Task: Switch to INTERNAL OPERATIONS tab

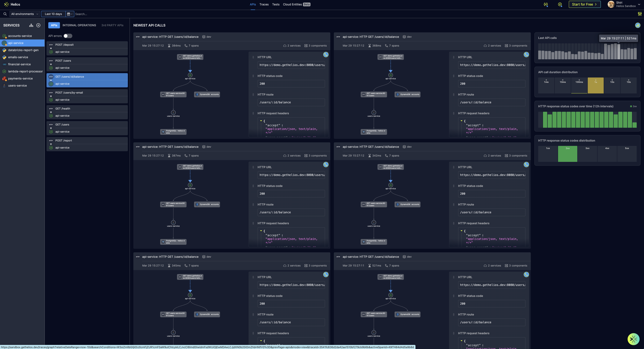Action: point(79,25)
